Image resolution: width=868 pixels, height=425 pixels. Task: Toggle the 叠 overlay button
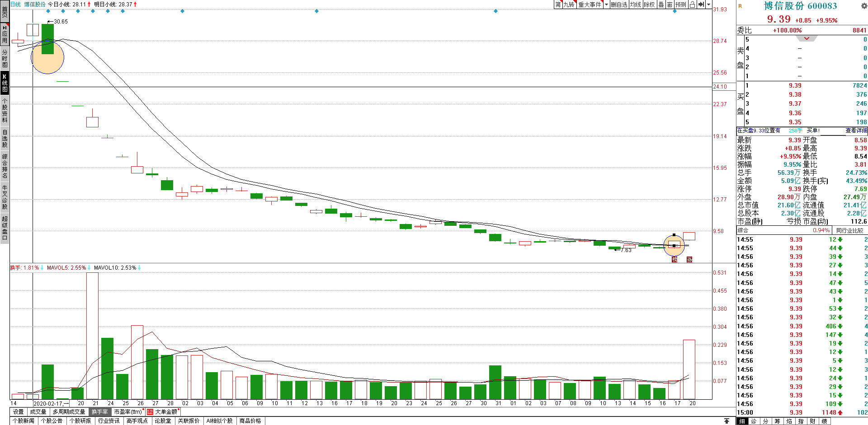(661, 5)
